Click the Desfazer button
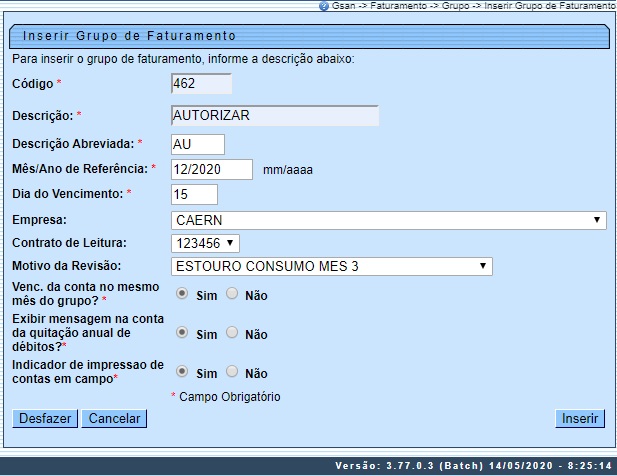This screenshot has height=476, width=617. coord(44,419)
